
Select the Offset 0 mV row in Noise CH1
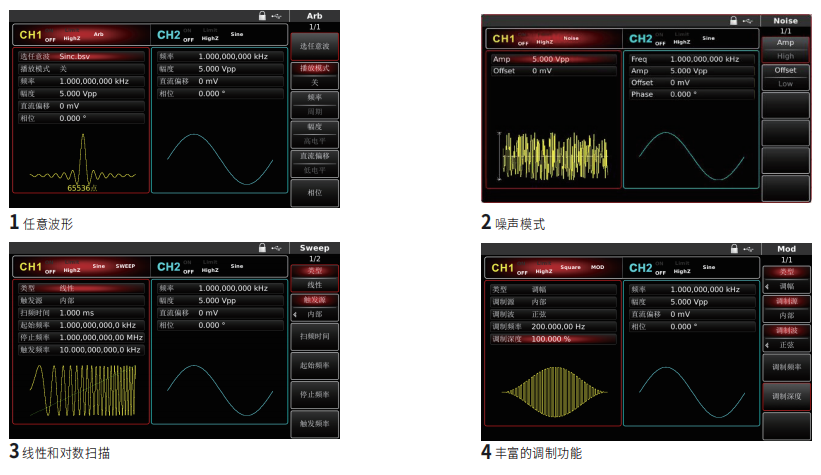553,71
